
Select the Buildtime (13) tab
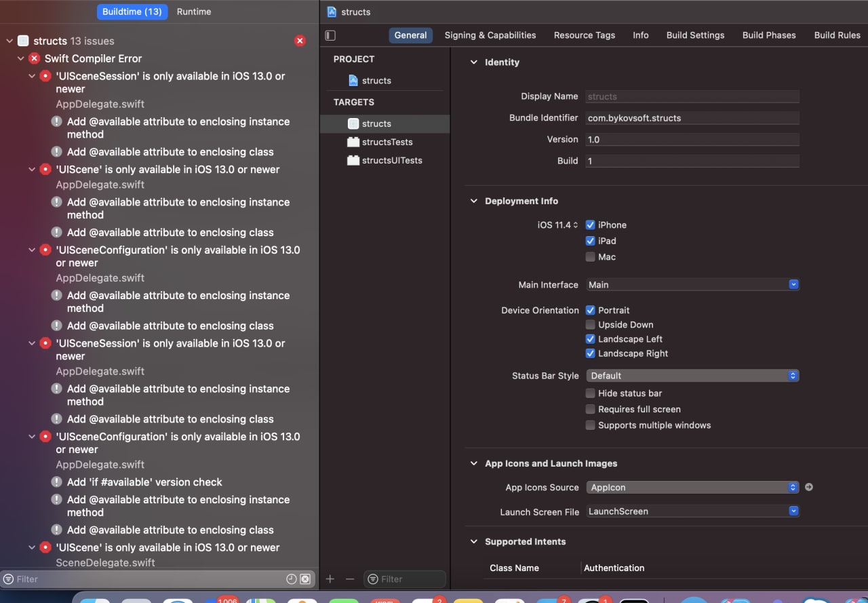tap(132, 12)
